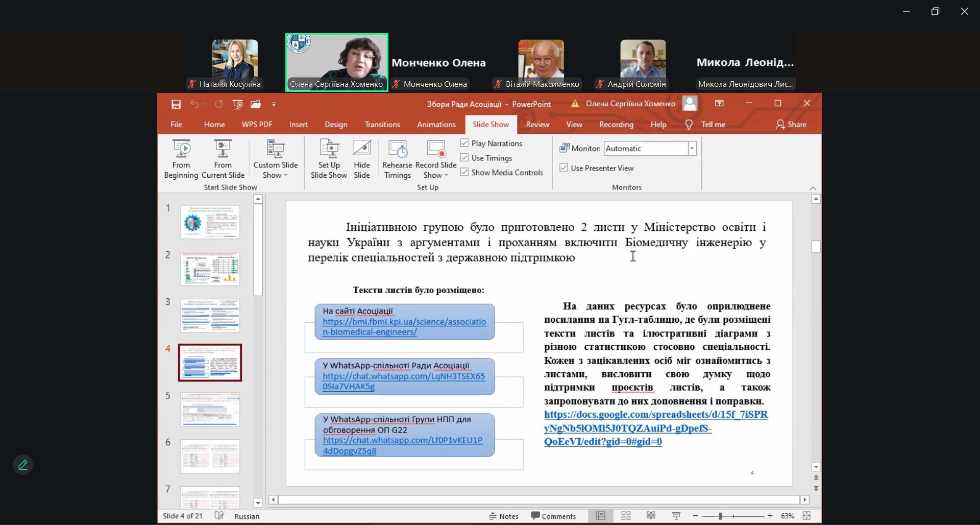Viewport: 980px width, 525px height.
Task: Toggle the Use Timings checkbox
Action: point(464,158)
